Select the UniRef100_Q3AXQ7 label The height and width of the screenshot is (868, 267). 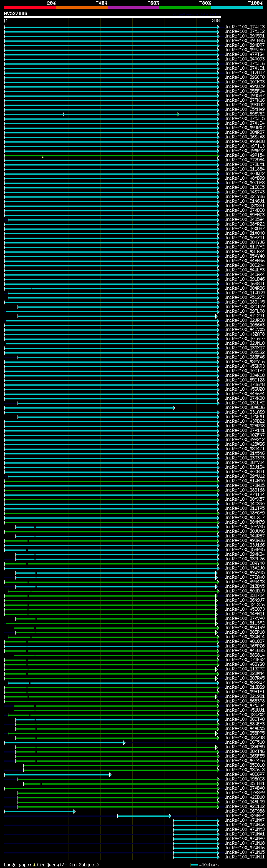tap(244, 348)
